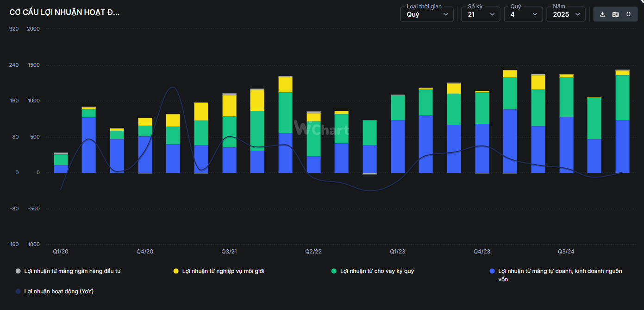Click 'Lợi nhuận từ mảng ngân hàng đầu tư' label
Screen dimensions: 644x310
tap(72, 271)
